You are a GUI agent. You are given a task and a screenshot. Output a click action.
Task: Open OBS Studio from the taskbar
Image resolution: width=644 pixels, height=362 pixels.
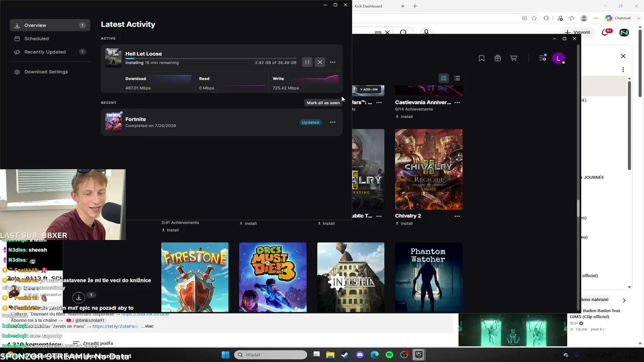tap(404, 355)
